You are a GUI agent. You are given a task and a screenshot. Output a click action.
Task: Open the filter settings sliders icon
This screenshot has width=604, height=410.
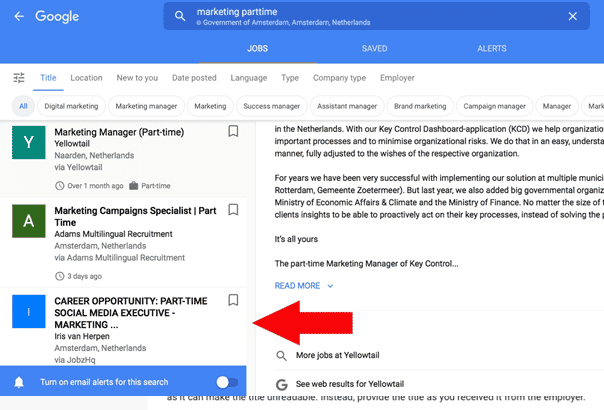point(19,78)
